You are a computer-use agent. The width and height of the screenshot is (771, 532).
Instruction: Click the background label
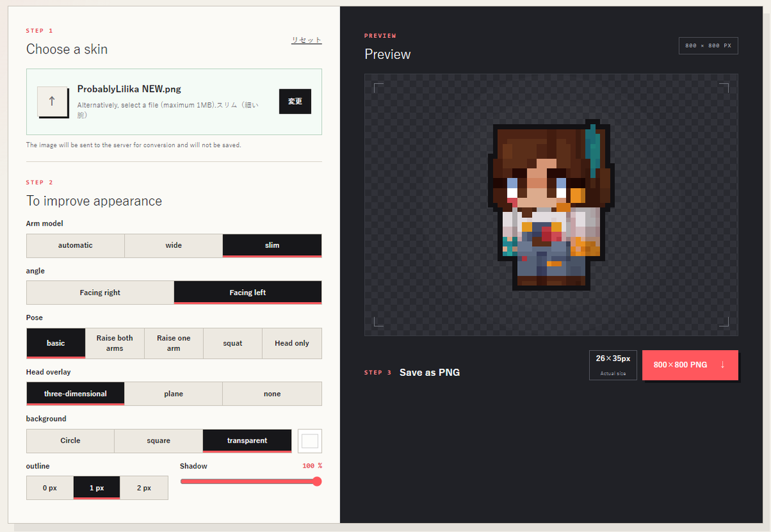click(46, 419)
